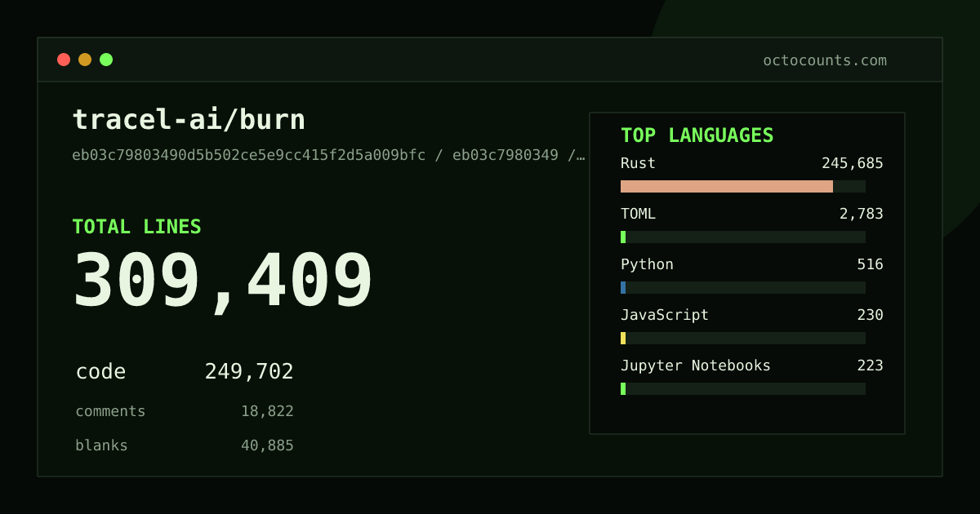980x514 pixels.
Task: Click the Rust language label
Action: [638, 163]
